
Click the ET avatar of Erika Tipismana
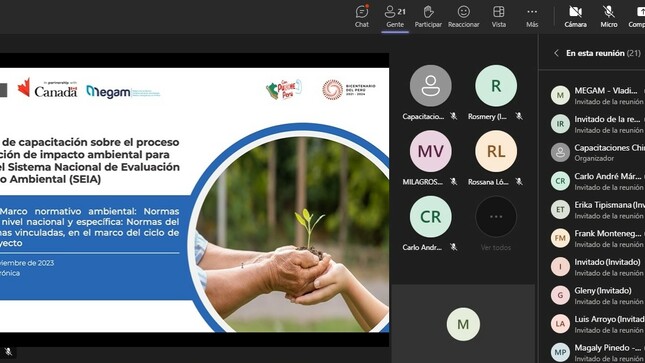coord(560,209)
